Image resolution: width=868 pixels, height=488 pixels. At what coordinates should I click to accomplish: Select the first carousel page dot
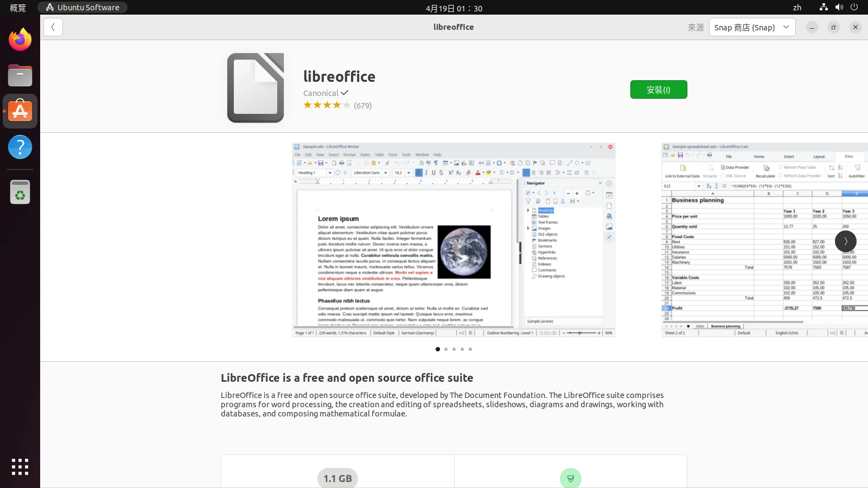point(438,349)
